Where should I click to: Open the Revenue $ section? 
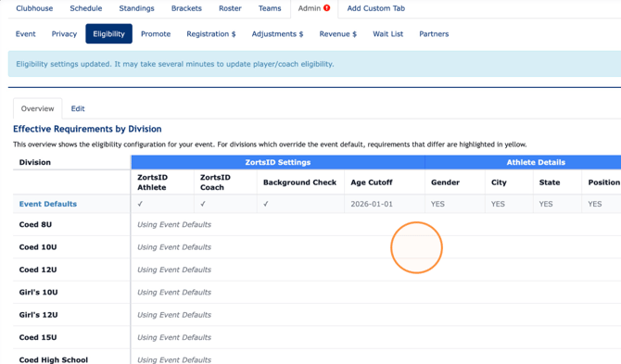337,34
